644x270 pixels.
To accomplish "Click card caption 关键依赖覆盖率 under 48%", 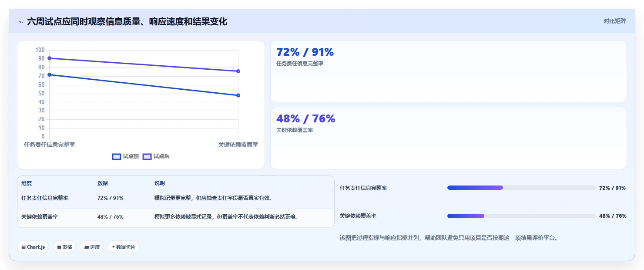I will (295, 130).
